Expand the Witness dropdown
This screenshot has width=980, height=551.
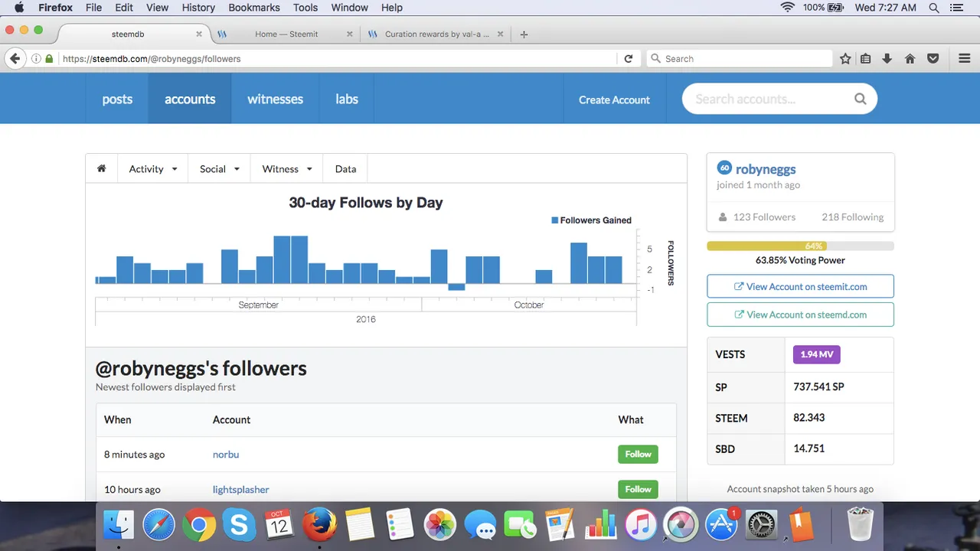point(287,168)
